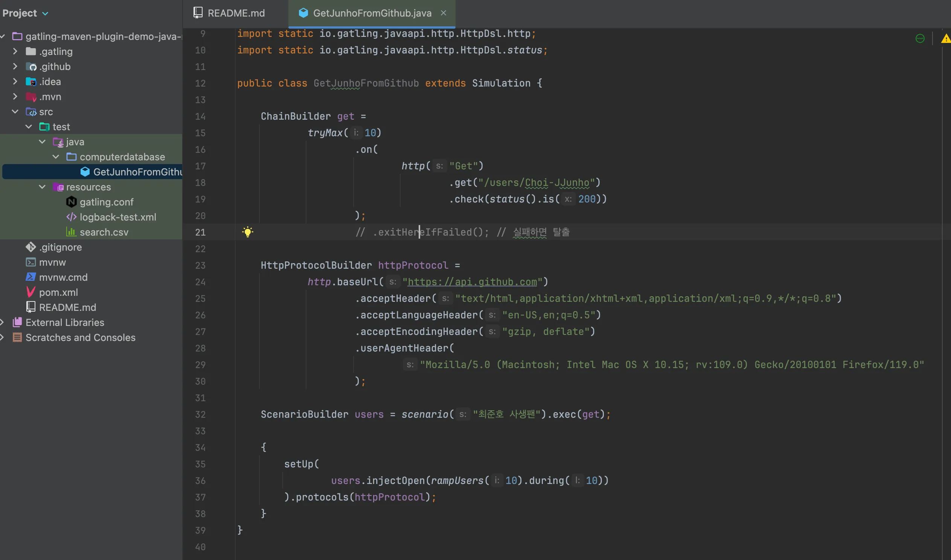Select the .gitignore file

click(x=60, y=247)
